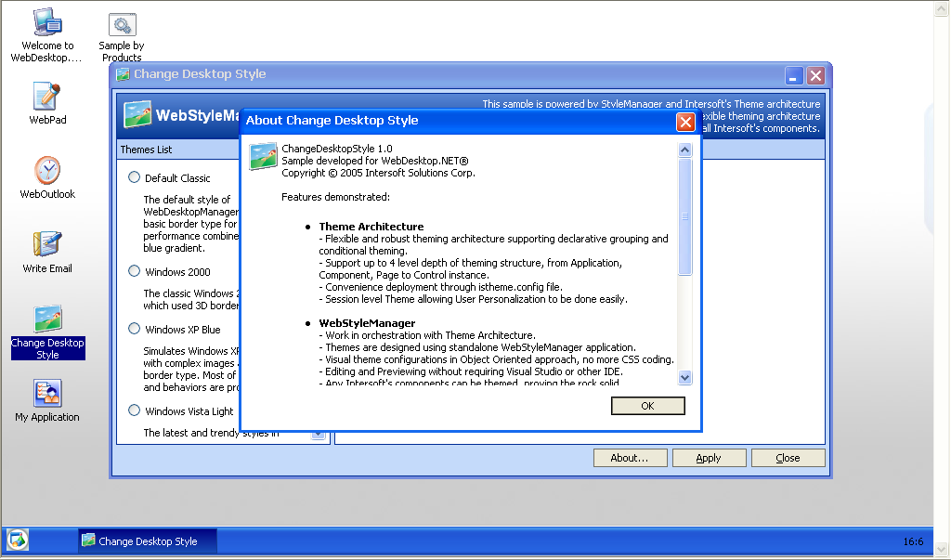Open the My Application desktop icon

(x=47, y=394)
